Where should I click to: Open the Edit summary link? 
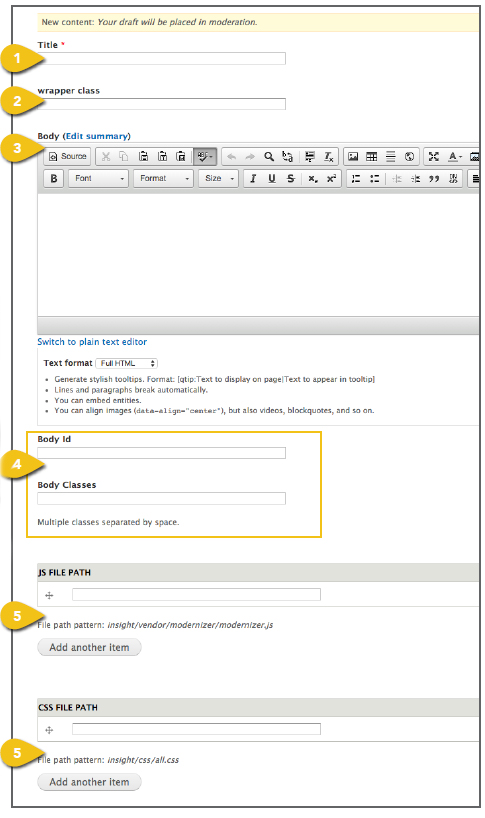pyautogui.click(x=96, y=136)
